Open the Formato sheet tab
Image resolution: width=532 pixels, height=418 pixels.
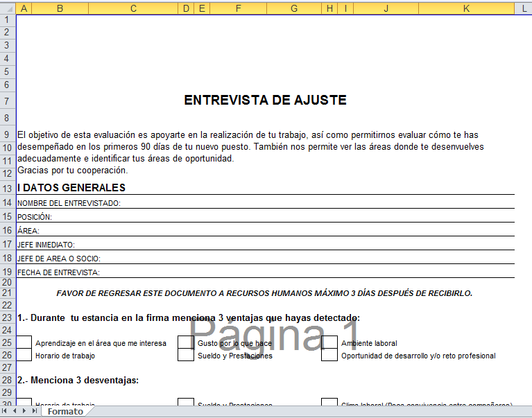click(65, 412)
